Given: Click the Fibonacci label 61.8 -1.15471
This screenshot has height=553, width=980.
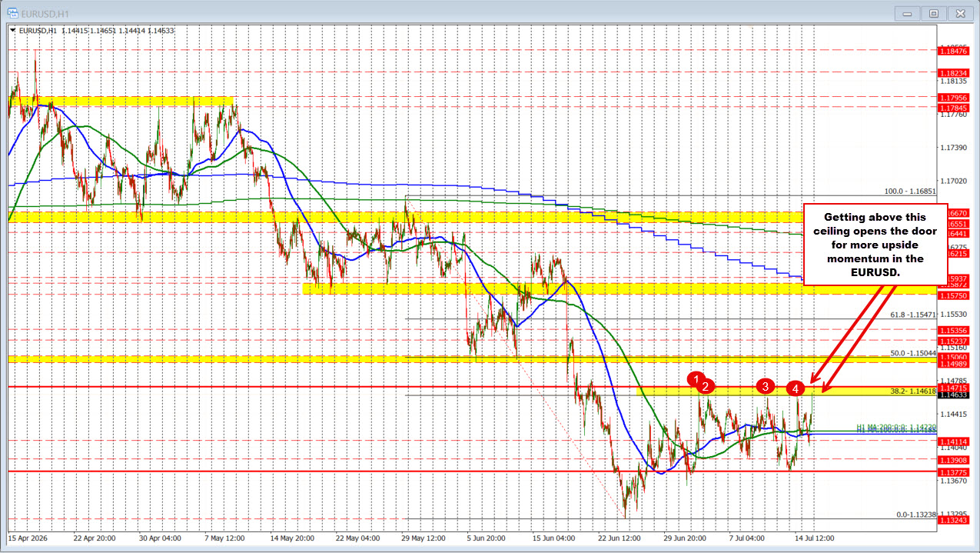Looking at the screenshot, I should click(913, 315).
